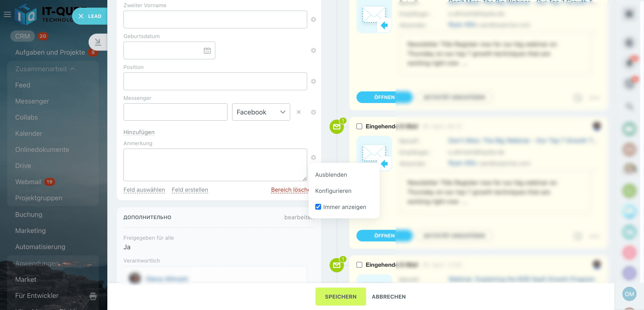The image size is (644, 310).
Task: Click the collapse arrow icon under Lead tab
Action: (x=98, y=42)
